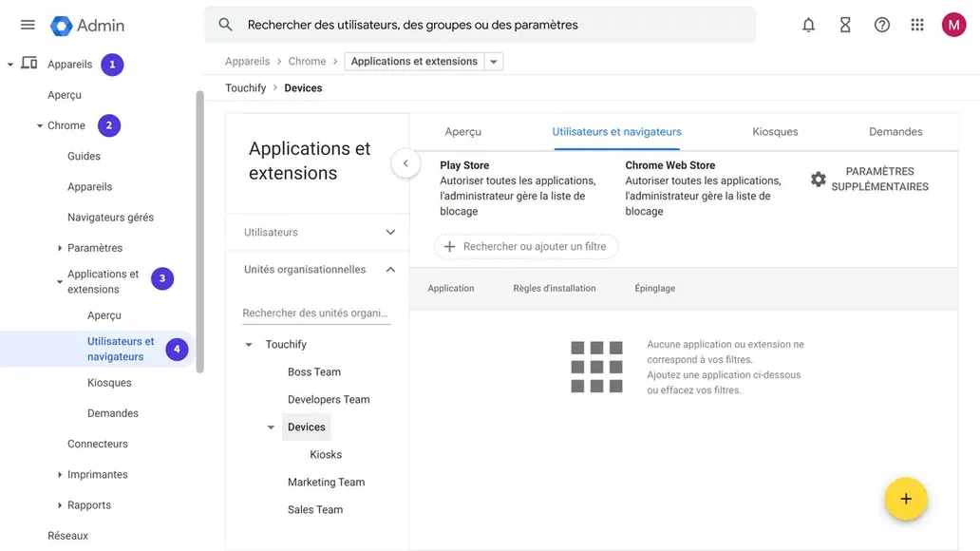Open the hamburger navigation menu
This screenshot has width=980, height=551.
pyautogui.click(x=27, y=25)
